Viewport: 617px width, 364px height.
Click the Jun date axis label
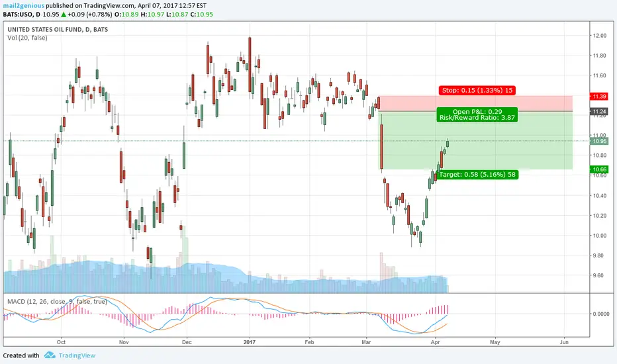(x=564, y=342)
